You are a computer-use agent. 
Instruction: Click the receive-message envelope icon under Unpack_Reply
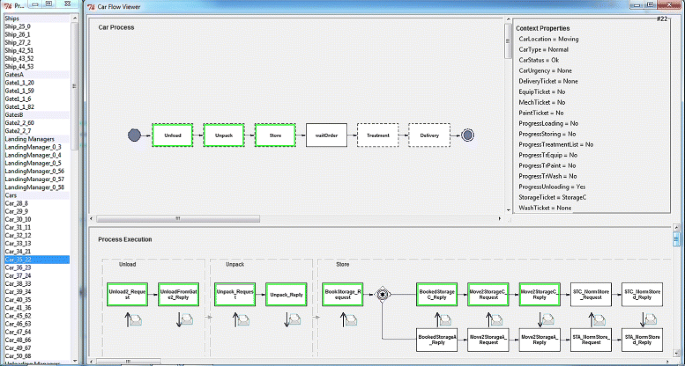tap(295, 320)
